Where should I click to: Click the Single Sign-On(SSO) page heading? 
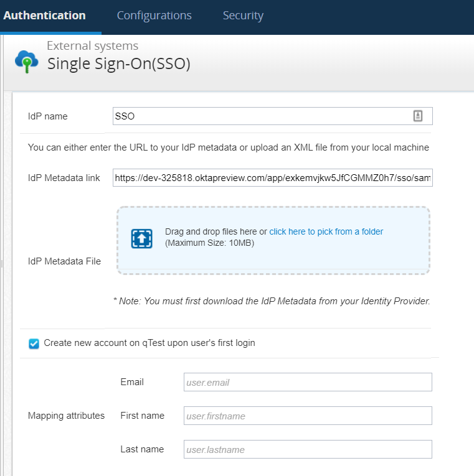(118, 63)
